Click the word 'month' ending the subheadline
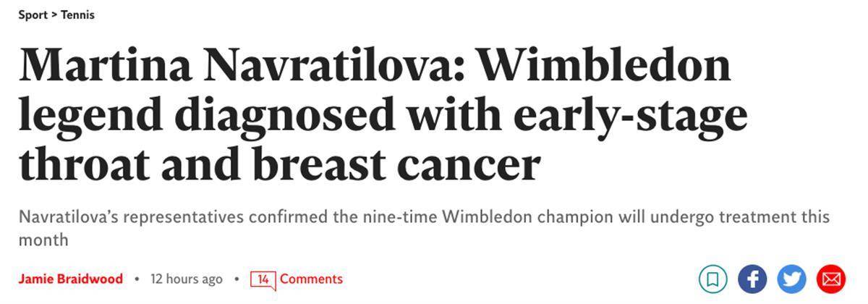This screenshot has width=868, height=304. pyautogui.click(x=43, y=240)
